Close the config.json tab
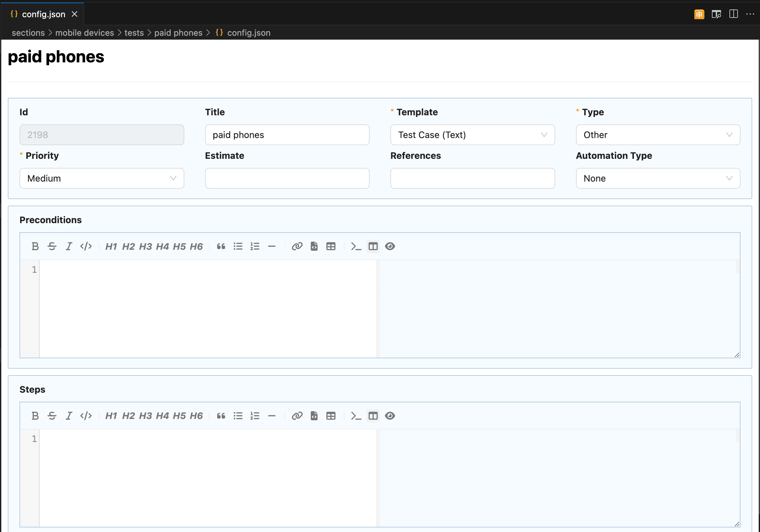This screenshot has width=760, height=532. [75, 14]
